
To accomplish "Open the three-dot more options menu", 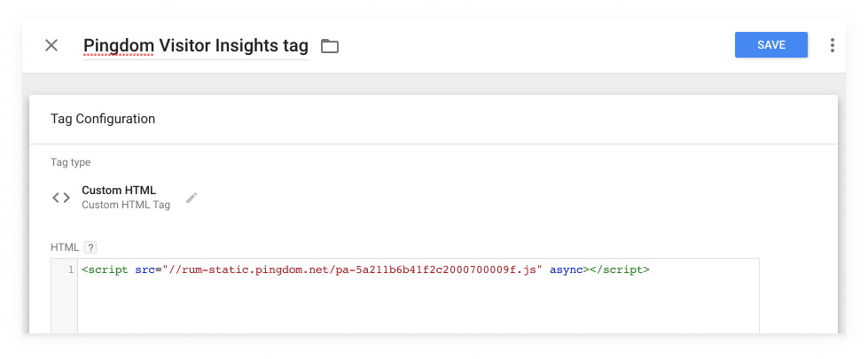I will (832, 45).
